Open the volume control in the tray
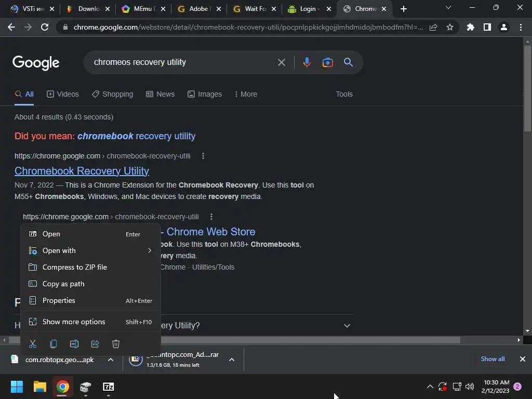Viewport: 532px width, 399px height. [x=470, y=387]
